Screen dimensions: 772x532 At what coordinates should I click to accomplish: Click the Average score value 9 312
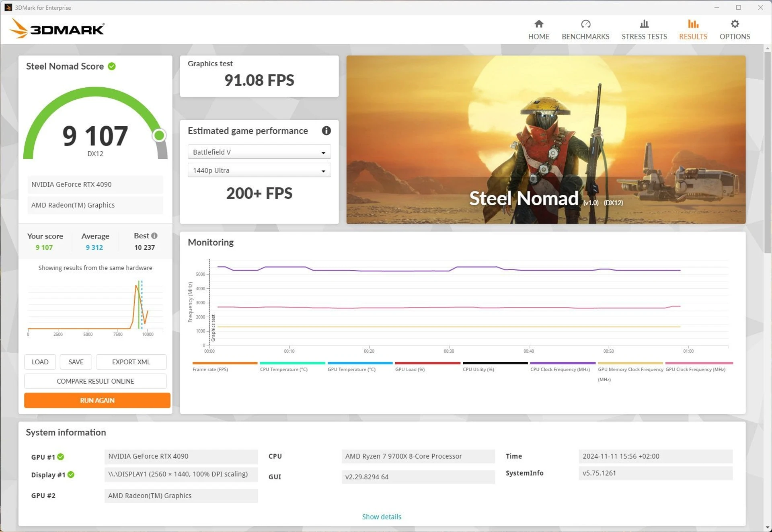pyautogui.click(x=94, y=247)
